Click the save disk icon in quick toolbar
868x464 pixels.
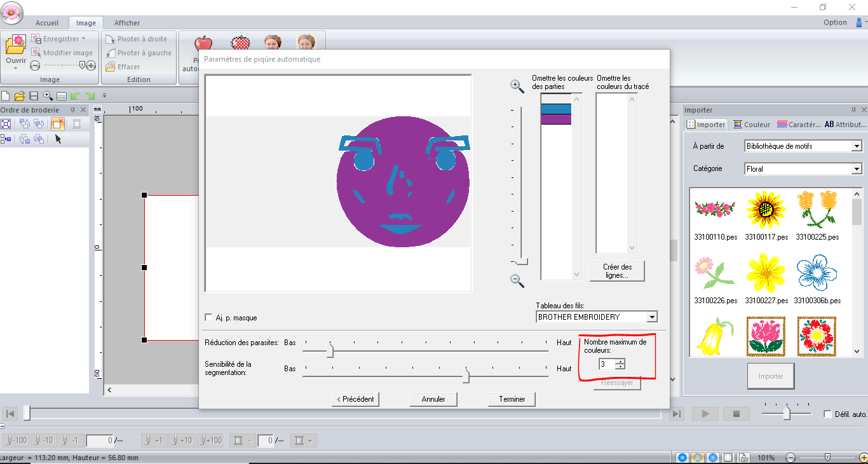pos(34,96)
